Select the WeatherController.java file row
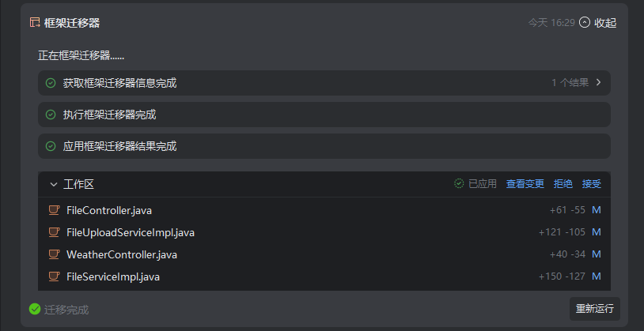 click(122, 254)
